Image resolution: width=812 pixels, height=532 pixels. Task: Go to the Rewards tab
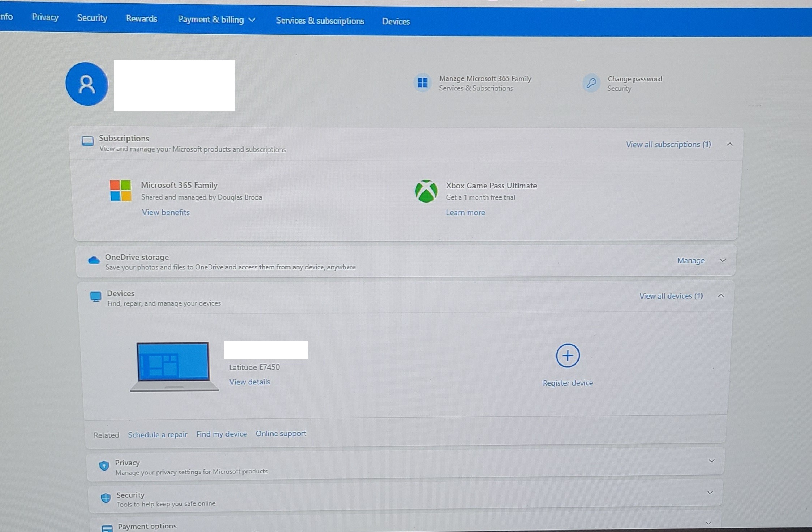[142, 18]
